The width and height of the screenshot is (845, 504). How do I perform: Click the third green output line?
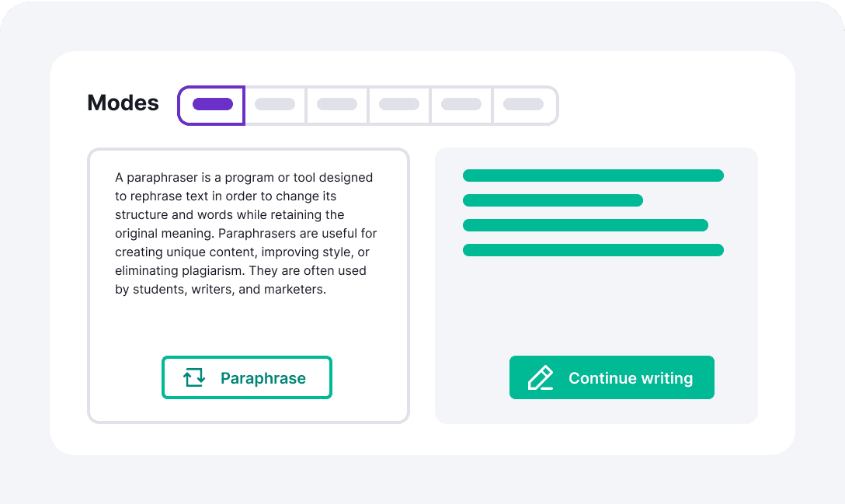click(586, 225)
